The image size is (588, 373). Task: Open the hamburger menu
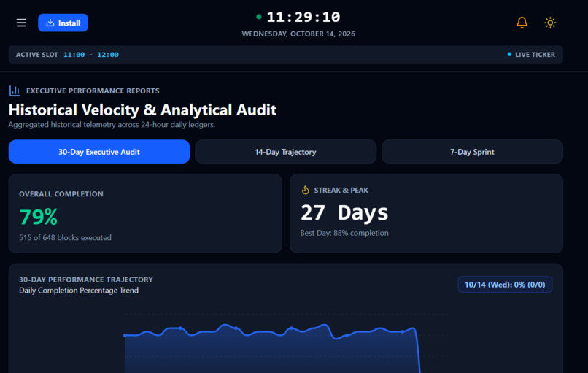pos(21,23)
